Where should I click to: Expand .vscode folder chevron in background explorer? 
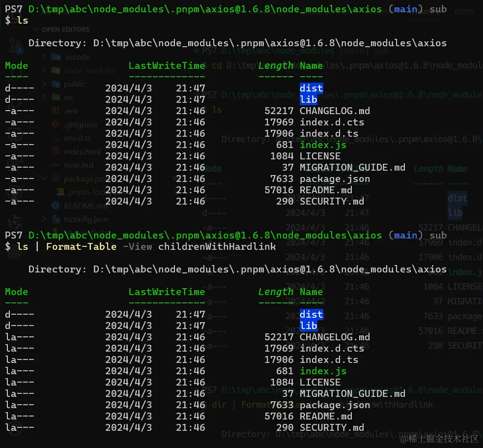coord(44,57)
